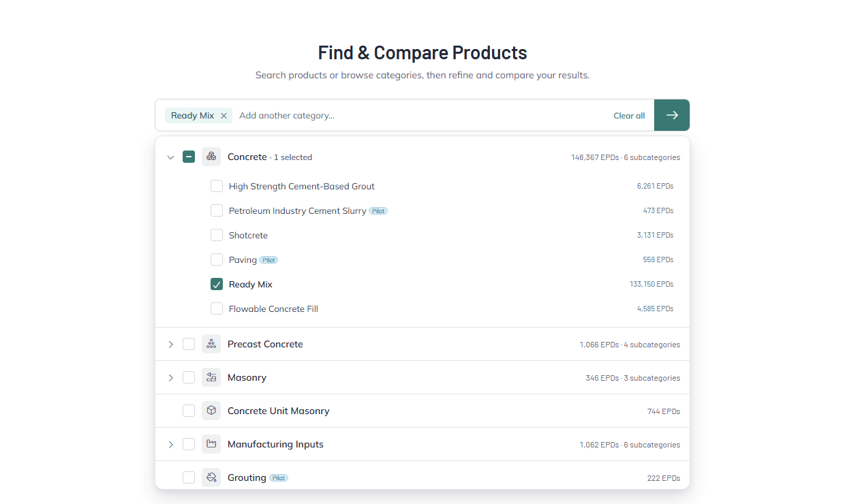The image size is (845, 504).
Task: Check the Precast Concrete checkbox
Action: click(x=189, y=344)
